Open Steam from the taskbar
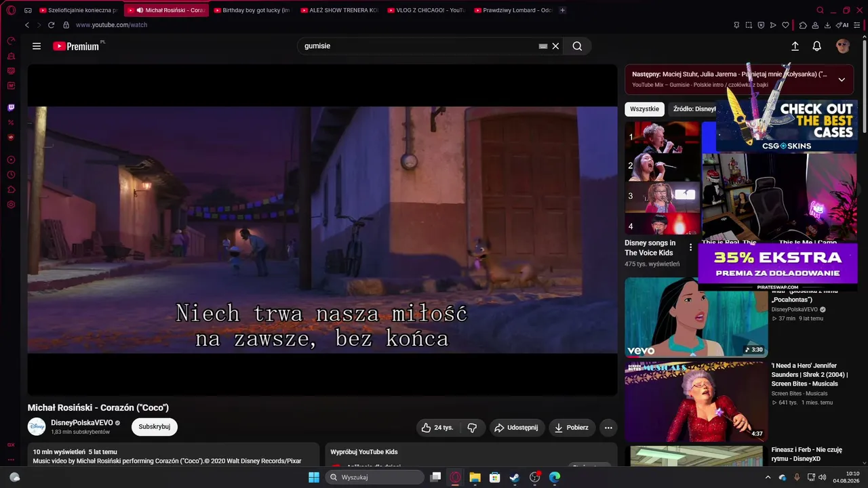Viewport: 868px width, 488px height. tap(515, 477)
